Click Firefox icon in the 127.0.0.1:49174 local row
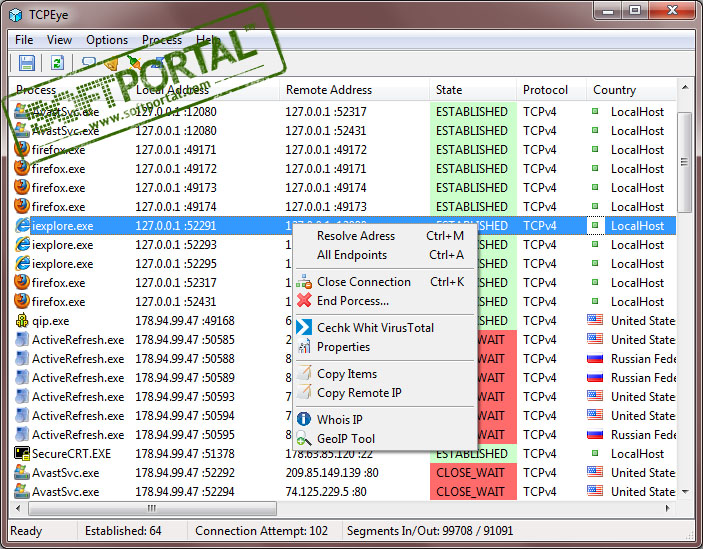The height and width of the screenshot is (549, 703). click(22, 206)
